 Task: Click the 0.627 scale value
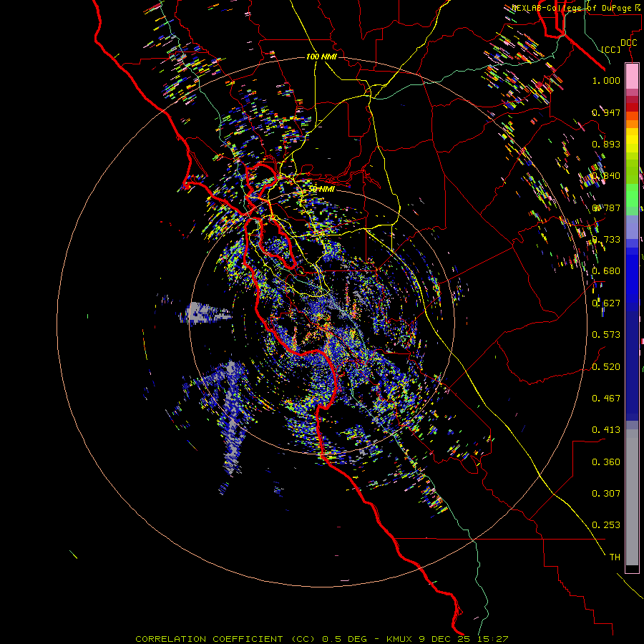pos(606,303)
